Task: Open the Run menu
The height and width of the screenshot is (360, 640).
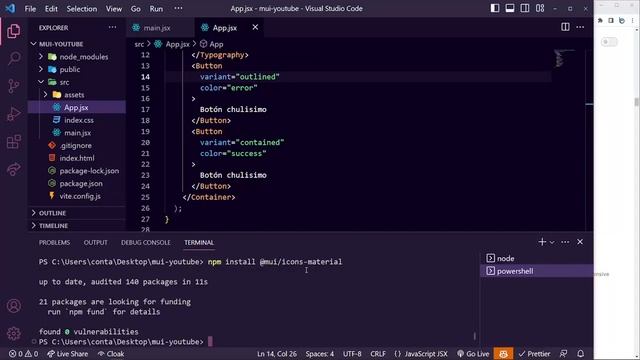Action: (156, 9)
